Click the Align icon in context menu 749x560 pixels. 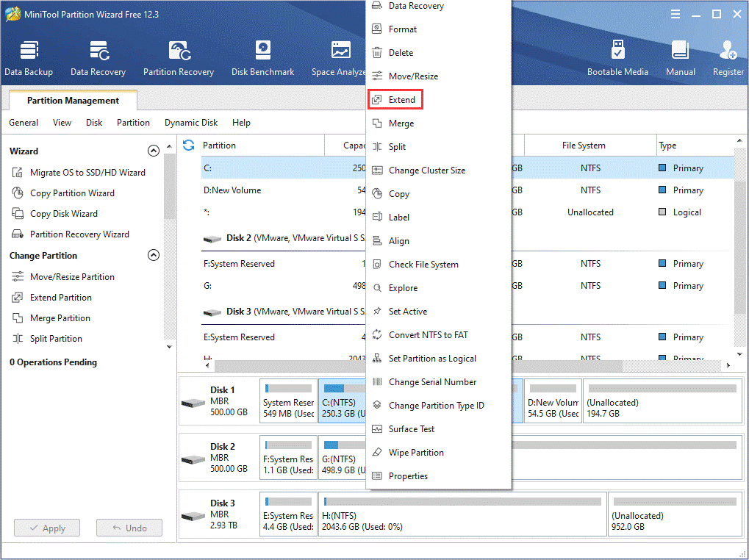tap(377, 240)
